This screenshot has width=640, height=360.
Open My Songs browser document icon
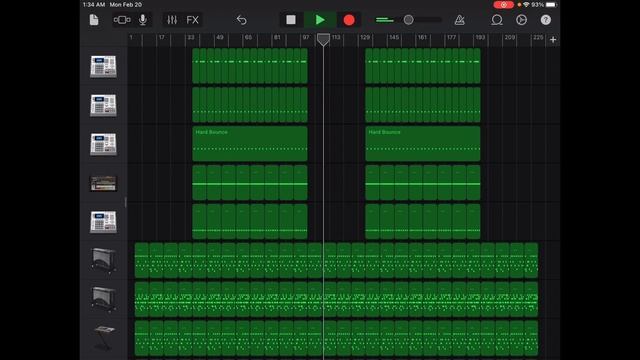pos(94,20)
